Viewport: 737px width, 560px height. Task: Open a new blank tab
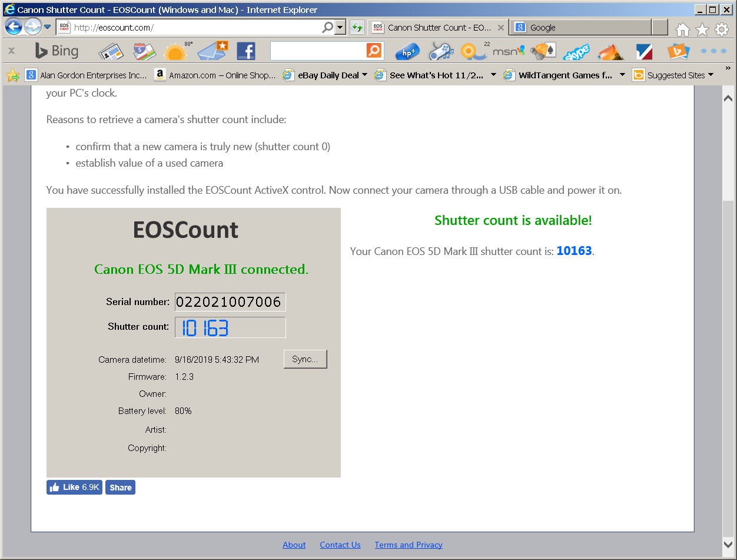(x=660, y=28)
